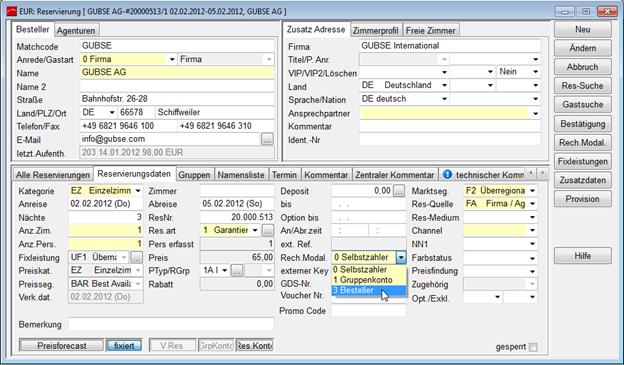Open the Res-Medium dropdown
The width and height of the screenshot is (624, 365).
pyautogui.click(x=532, y=217)
